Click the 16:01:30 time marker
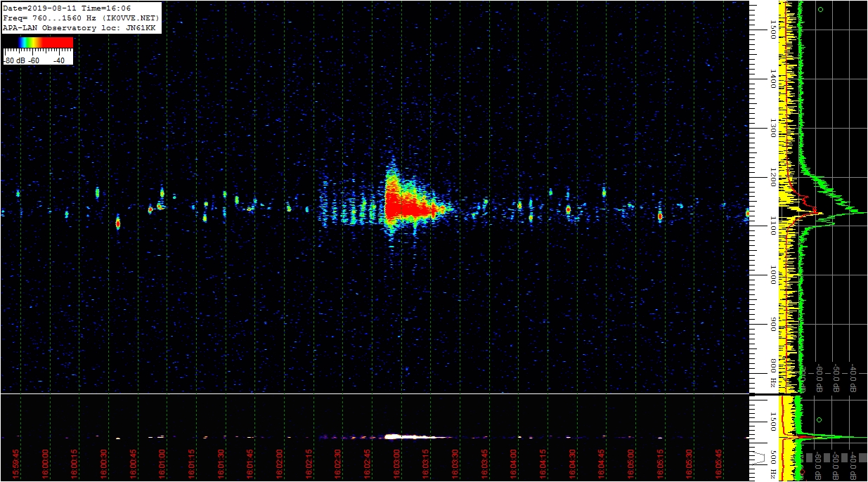The width and height of the screenshot is (868, 482). pyautogui.click(x=221, y=465)
